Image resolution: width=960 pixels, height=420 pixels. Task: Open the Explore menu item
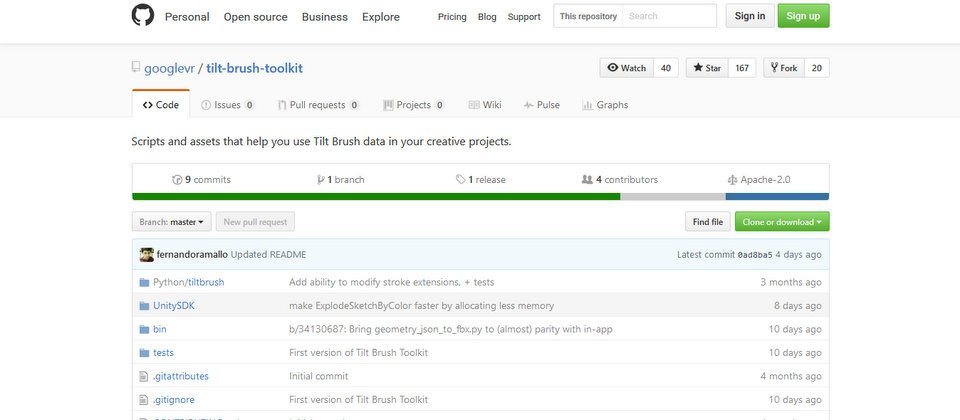click(x=381, y=17)
